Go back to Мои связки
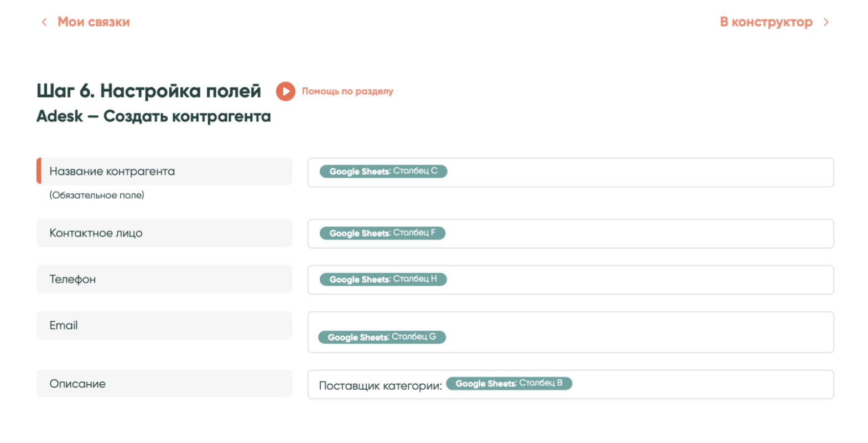Screen dimensions: 868x443 [93, 22]
